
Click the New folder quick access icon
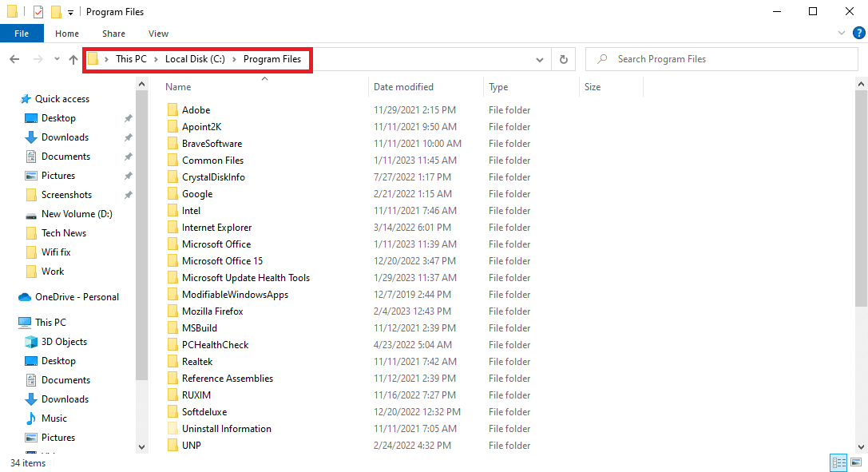click(56, 12)
